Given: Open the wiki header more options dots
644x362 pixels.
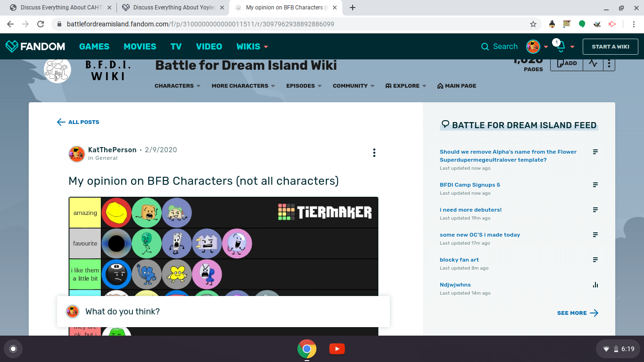Looking at the screenshot, I should click(x=609, y=63).
